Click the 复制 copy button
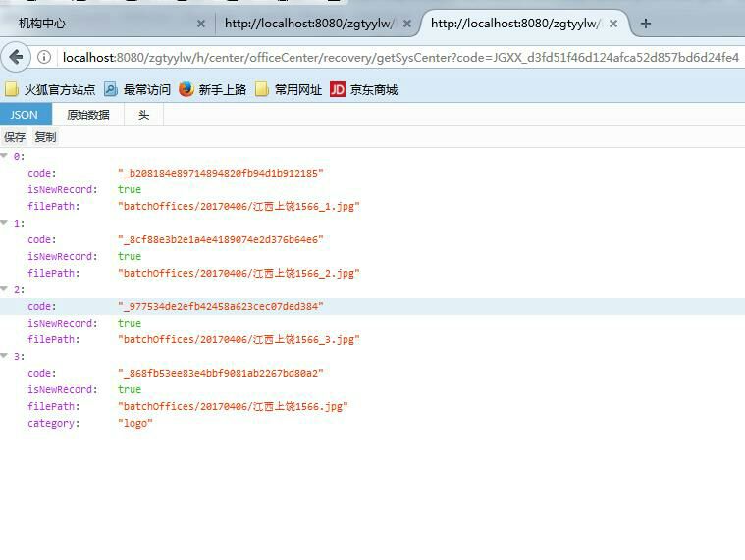 point(45,137)
